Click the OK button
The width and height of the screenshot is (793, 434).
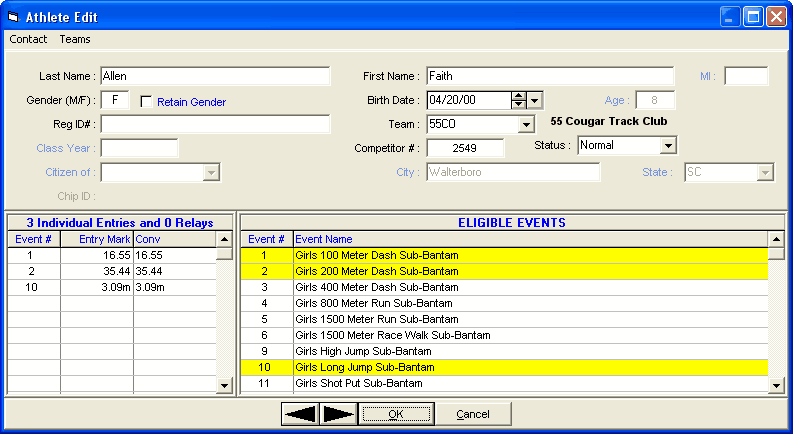click(x=396, y=414)
